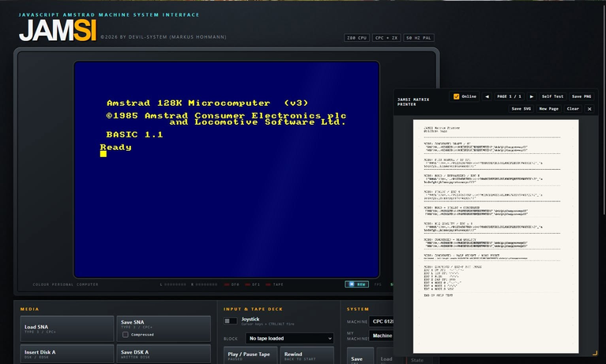Click Insert Disk A button
Image resolution: width=606 pixels, height=364 pixels.
coord(67,354)
